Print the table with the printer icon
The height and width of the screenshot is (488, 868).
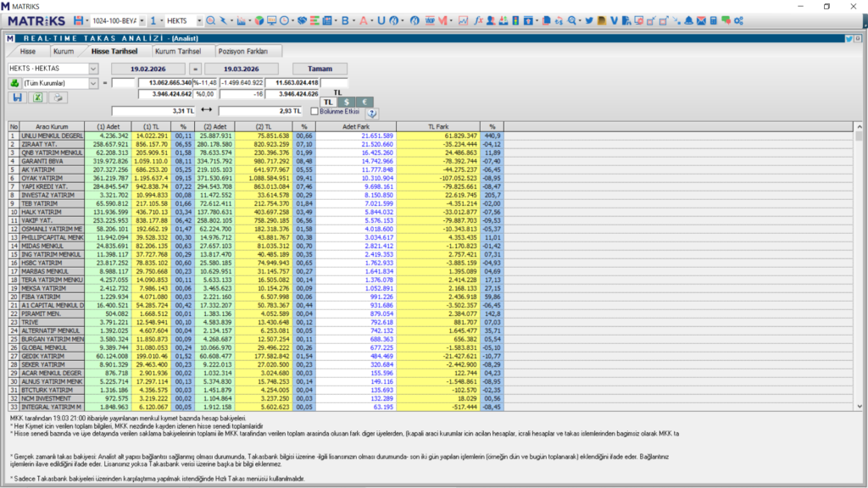pyautogui.click(x=58, y=97)
